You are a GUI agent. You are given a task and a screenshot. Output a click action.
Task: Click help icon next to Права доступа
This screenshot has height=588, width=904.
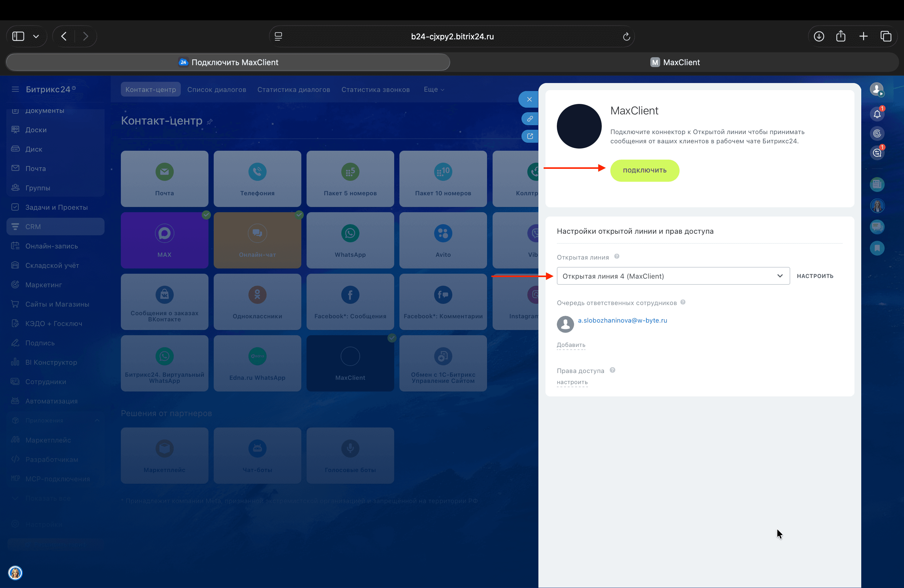tap(612, 370)
